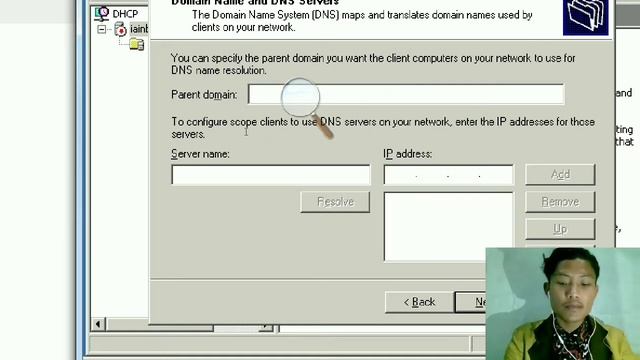The height and width of the screenshot is (360, 640).
Task: Click the left scroll arrow in tree pane
Action: tap(98, 324)
